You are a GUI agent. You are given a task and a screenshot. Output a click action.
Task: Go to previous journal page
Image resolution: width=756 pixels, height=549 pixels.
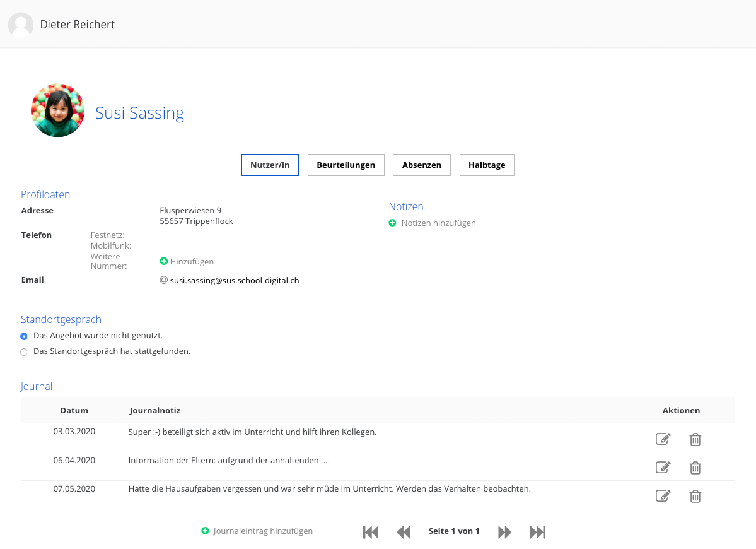pos(404,532)
